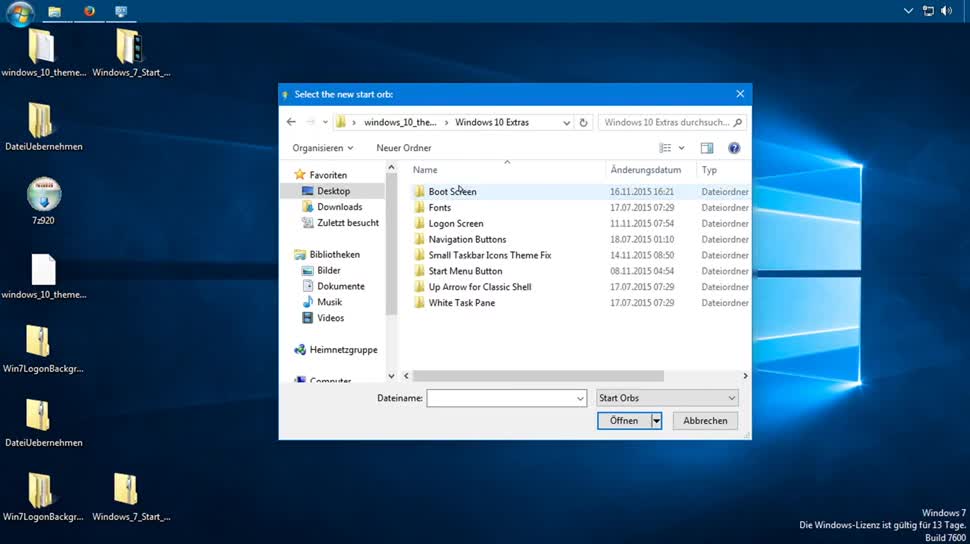Open the Dateiname combo box dropdown arrow
Viewport: 970px width, 544px height.
tap(580, 398)
